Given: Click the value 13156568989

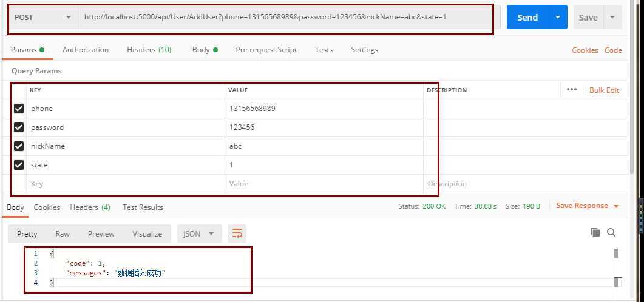Looking at the screenshot, I should [x=253, y=109].
